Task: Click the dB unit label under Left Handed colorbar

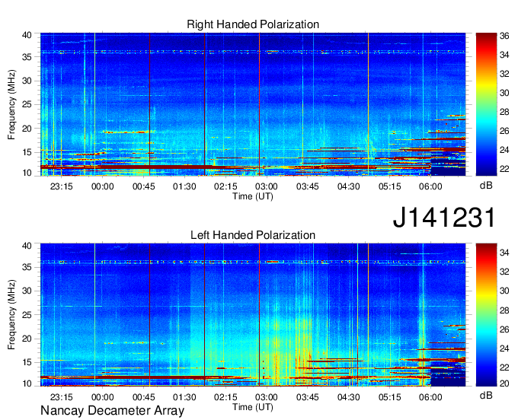Action: (x=486, y=395)
